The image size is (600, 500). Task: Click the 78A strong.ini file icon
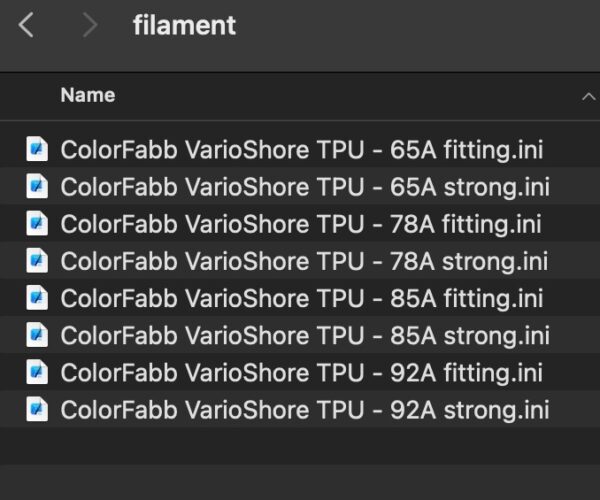pyautogui.click(x=37, y=261)
